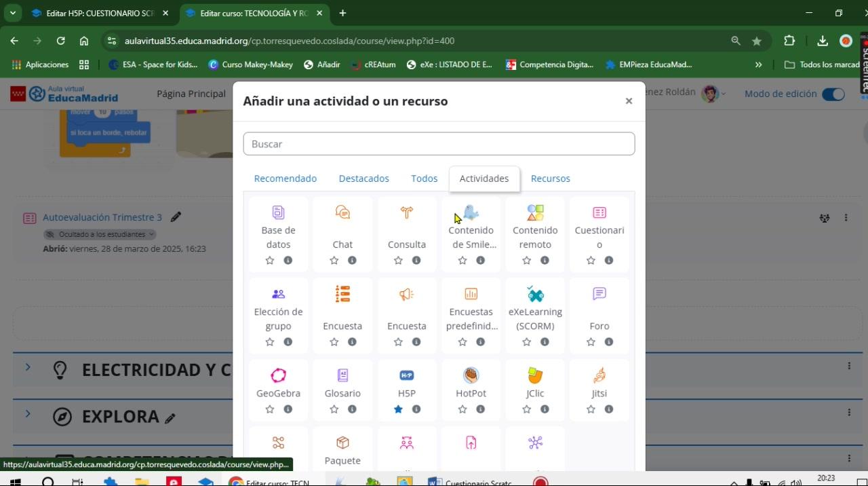Expand the ELECTRICIDAD section chevron
868x486 pixels.
28,367
